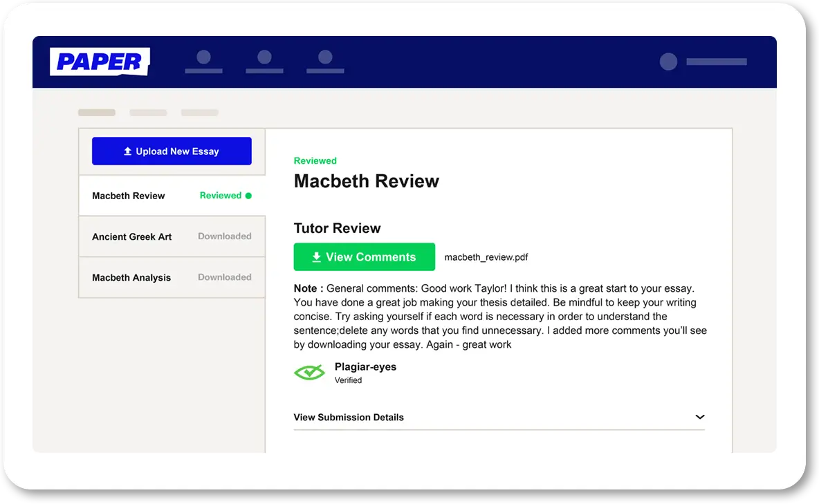819x504 pixels.
Task: Expand View Submission Details
Action: click(349, 417)
